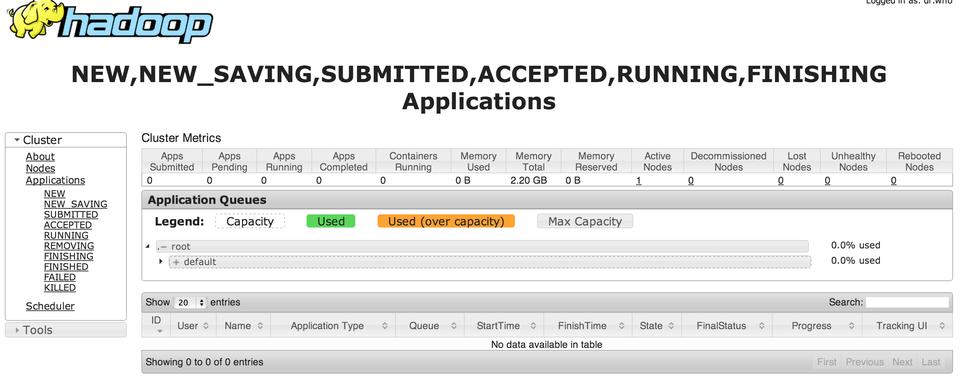Image resolution: width=960 pixels, height=382 pixels.
Task: Sort by StartTime column sort icon
Action: (533, 326)
